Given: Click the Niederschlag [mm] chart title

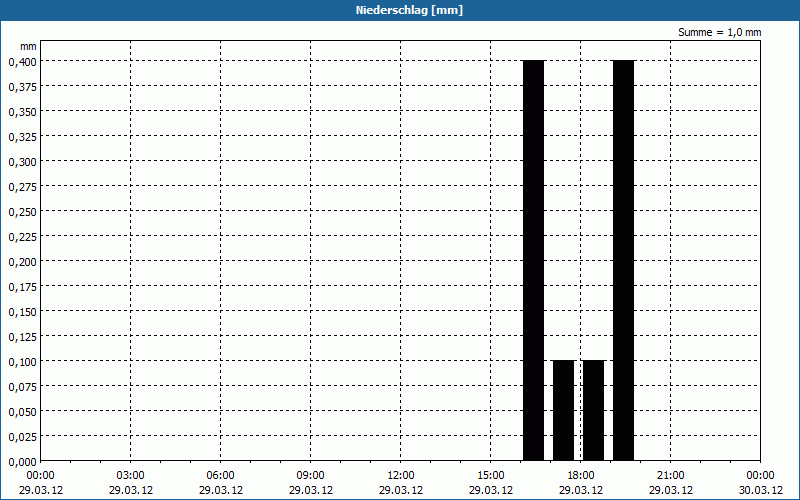Looking at the screenshot, I should (409, 10).
